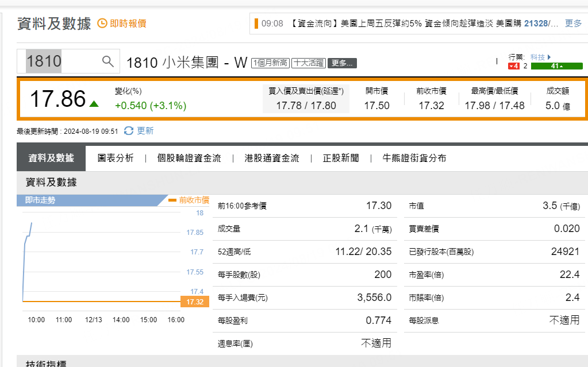Click the 買賣差價 value 0.020
The width and height of the screenshot is (588, 367).
point(567,229)
